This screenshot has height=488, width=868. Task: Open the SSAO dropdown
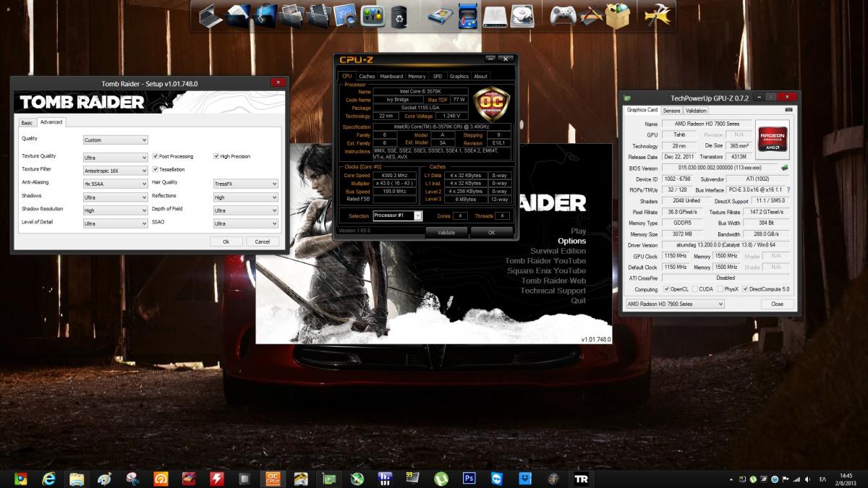(246, 223)
